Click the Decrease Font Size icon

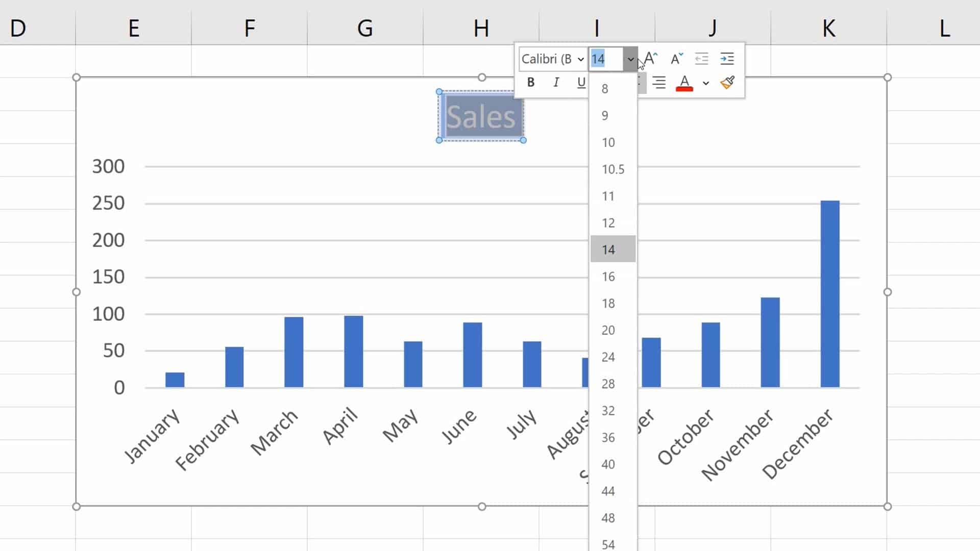coord(676,59)
